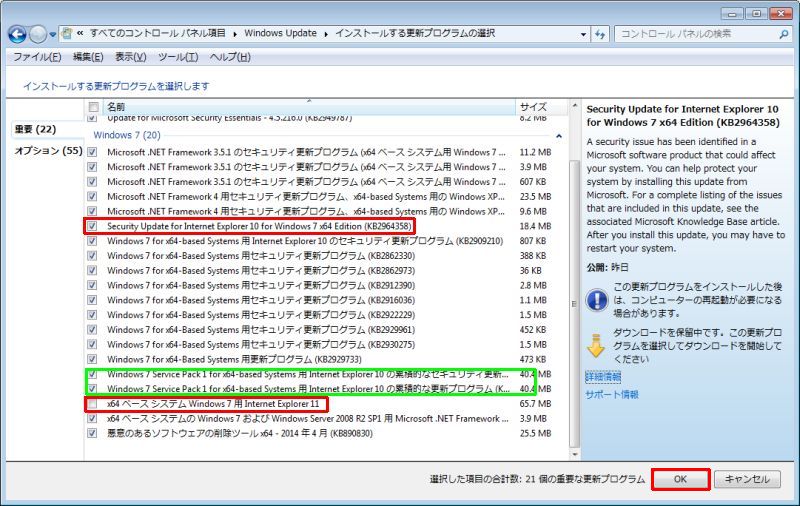Uncheck the KB890830 malicious software tool checkbox

pyautogui.click(x=93, y=433)
